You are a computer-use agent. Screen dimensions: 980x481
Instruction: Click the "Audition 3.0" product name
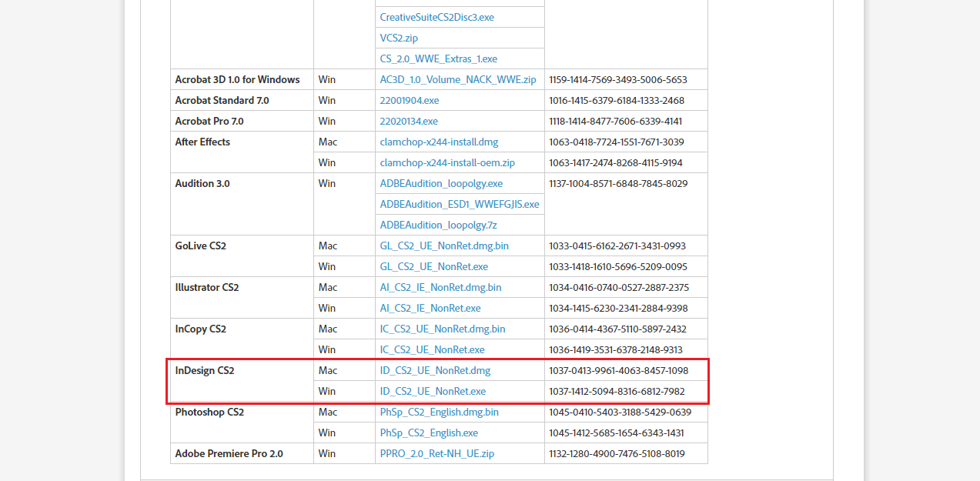(x=202, y=183)
